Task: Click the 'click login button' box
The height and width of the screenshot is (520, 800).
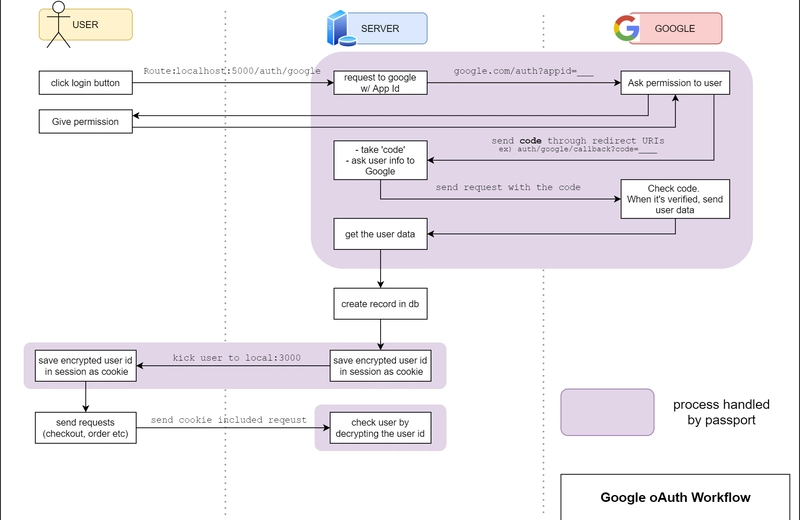Action: [x=86, y=83]
